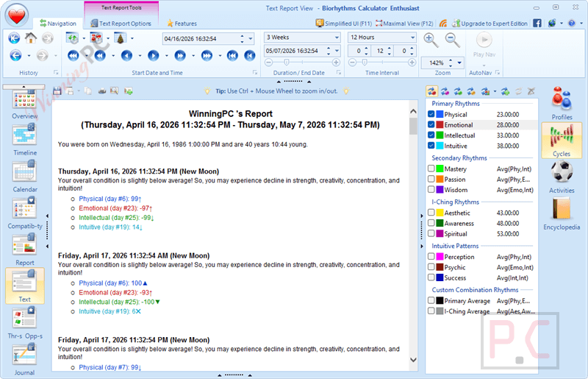Click the play forward navigation button
Screen dimensions: 588x379
tap(153, 56)
